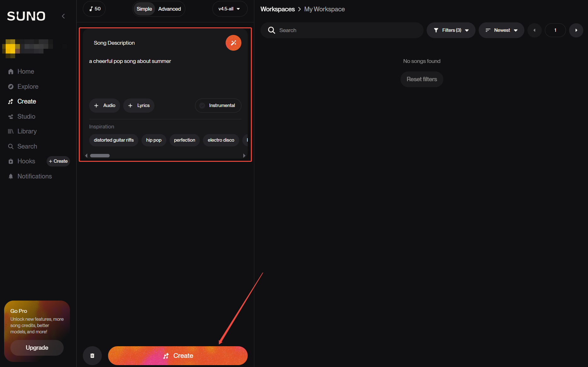This screenshot has width=588, height=367.
Task: Click the Reset filters button
Action: pos(422,79)
